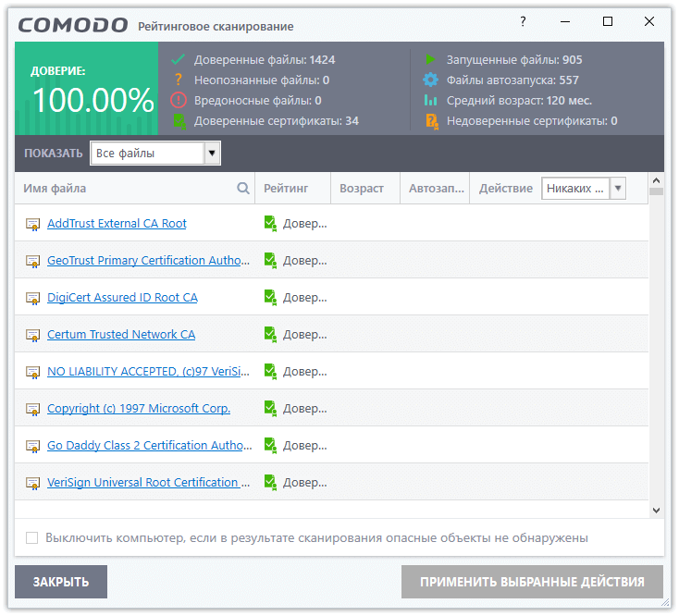Open Copyright (c) 1997 Microsoft Corp. link
The image size is (679, 616).
coord(139,408)
